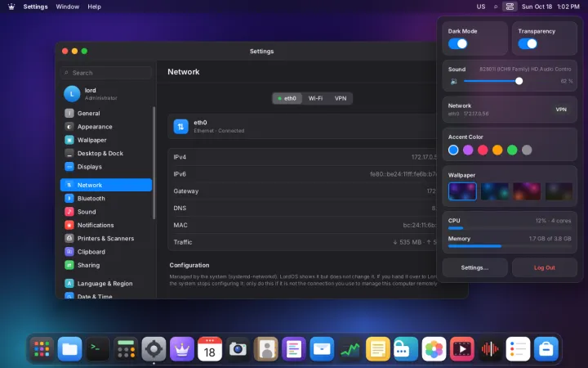Select the gray accent color
Screen dimensions: 588x368
[527, 150]
